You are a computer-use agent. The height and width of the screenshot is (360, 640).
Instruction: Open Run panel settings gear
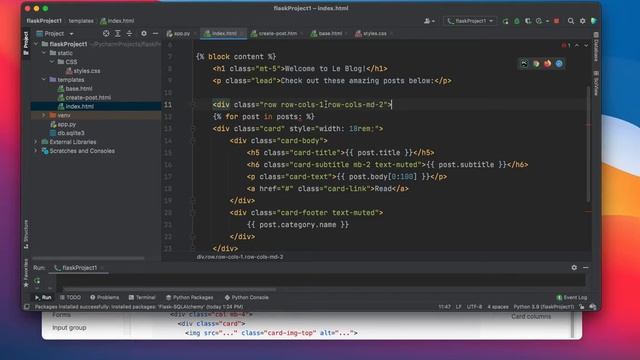(574, 267)
